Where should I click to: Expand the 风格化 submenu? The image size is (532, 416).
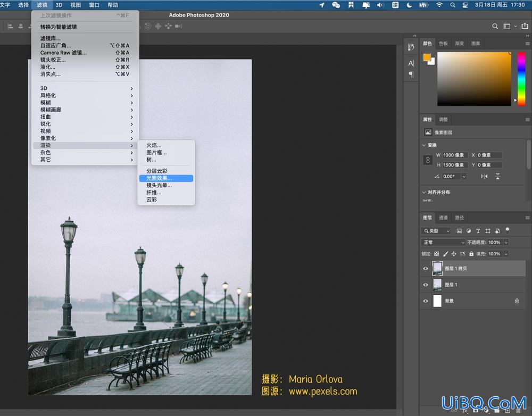(x=85, y=95)
